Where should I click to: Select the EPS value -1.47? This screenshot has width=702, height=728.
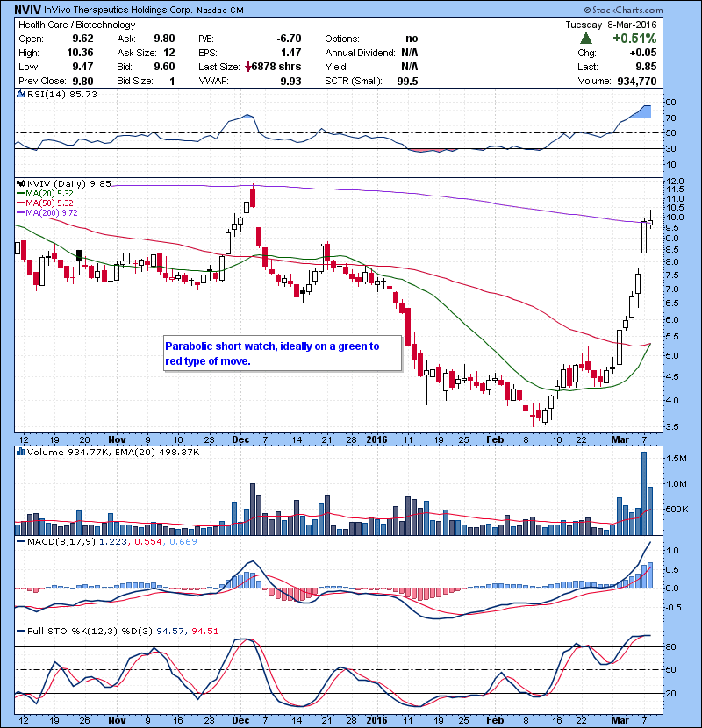(x=289, y=53)
